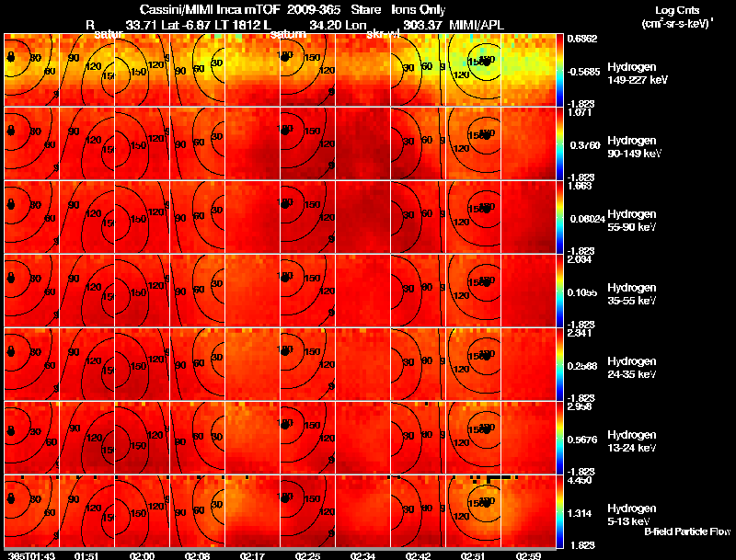Screen dimensions: 736x560
Task: Click the 0.6362 scale maximum value
Action: pos(582,39)
